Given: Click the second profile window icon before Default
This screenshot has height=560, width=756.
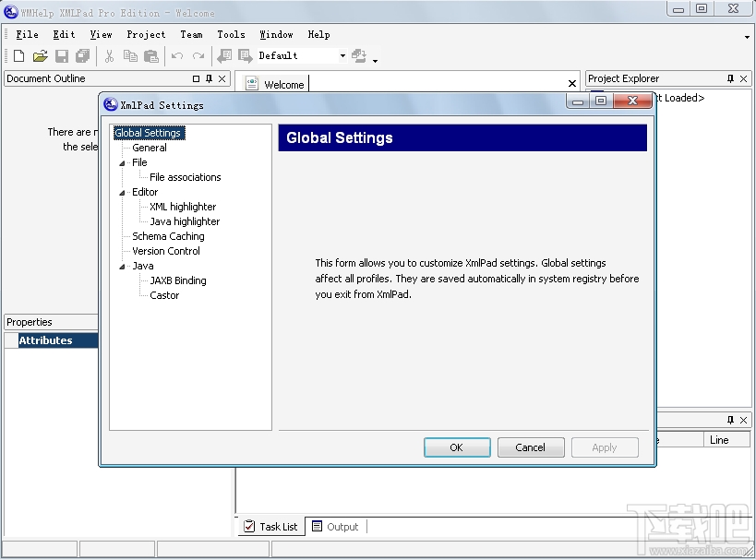Looking at the screenshot, I should pyautogui.click(x=246, y=56).
